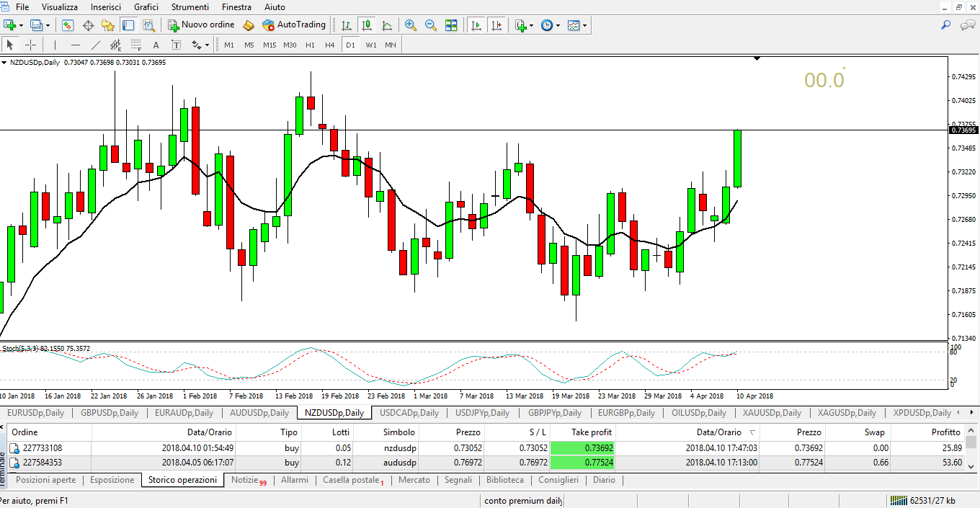The width and height of the screenshot is (980, 508).
Task: Expand the New Chart dropdown arrow
Action: [x=22, y=25]
